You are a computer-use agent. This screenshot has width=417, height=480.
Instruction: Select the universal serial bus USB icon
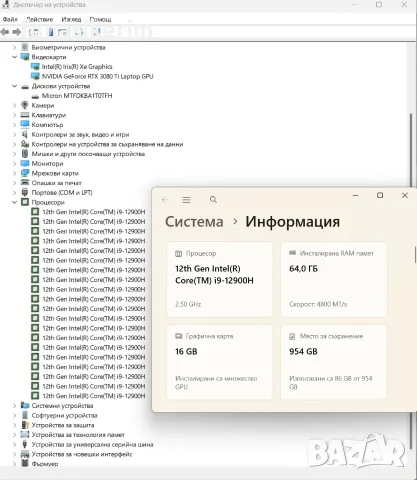(25, 444)
